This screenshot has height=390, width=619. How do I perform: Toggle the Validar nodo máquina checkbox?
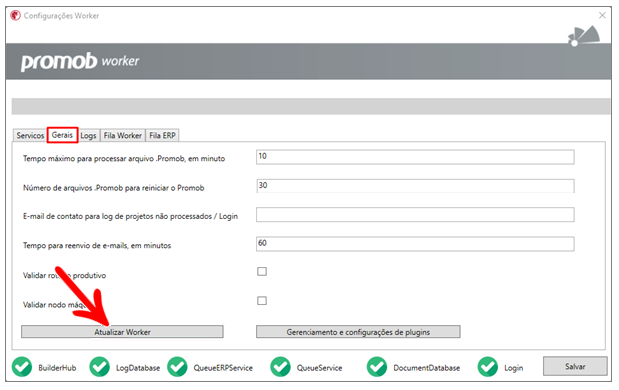pyautogui.click(x=262, y=300)
